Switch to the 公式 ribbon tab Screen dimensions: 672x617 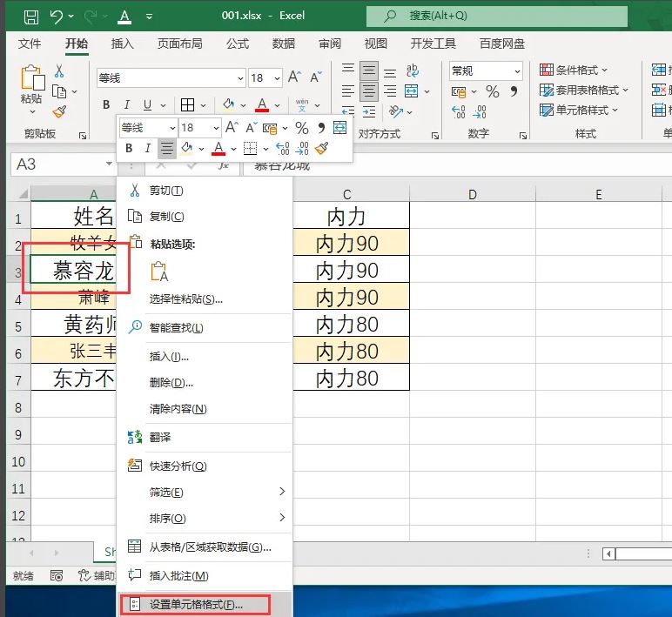238,44
